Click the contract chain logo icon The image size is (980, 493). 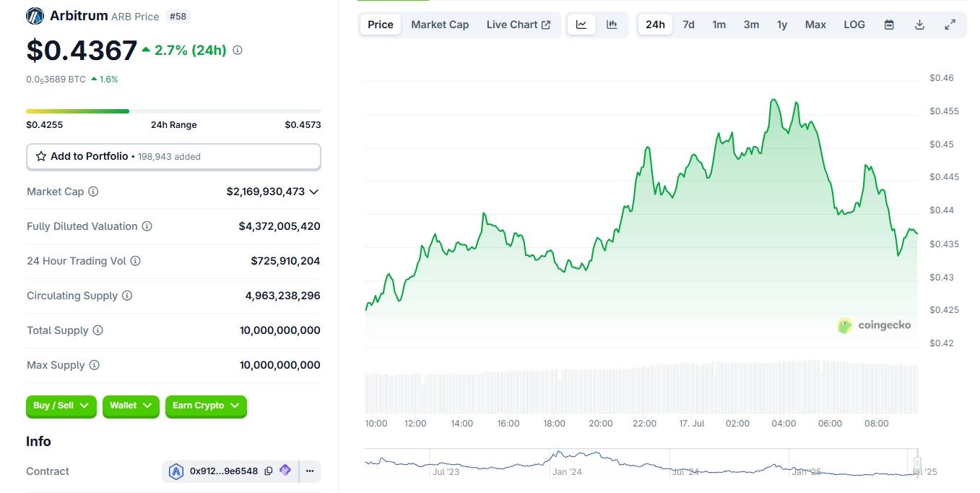click(x=176, y=471)
